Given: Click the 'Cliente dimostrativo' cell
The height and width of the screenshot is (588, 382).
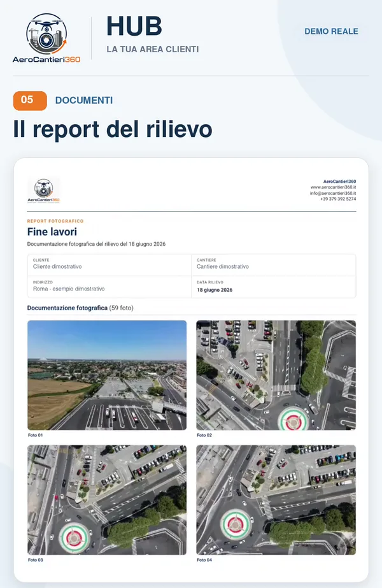Looking at the screenshot, I should [110, 265].
